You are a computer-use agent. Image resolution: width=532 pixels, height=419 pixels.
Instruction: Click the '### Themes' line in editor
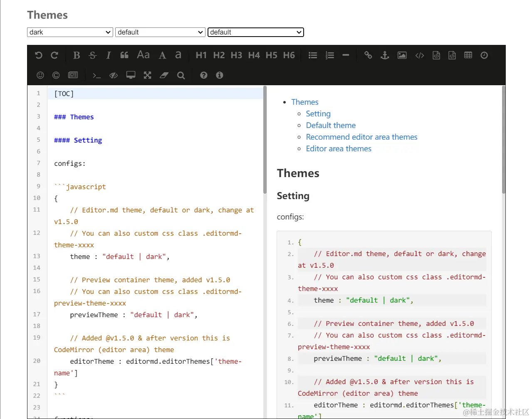click(x=74, y=117)
